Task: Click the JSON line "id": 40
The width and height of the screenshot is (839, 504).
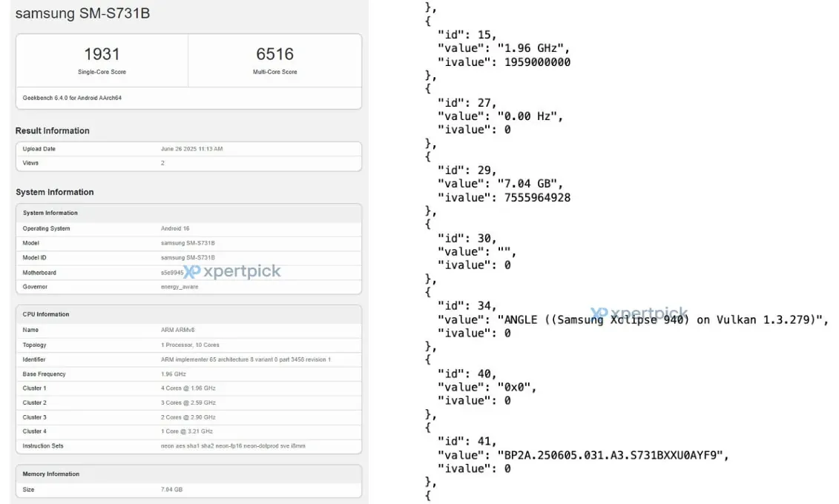Action: [x=467, y=374]
